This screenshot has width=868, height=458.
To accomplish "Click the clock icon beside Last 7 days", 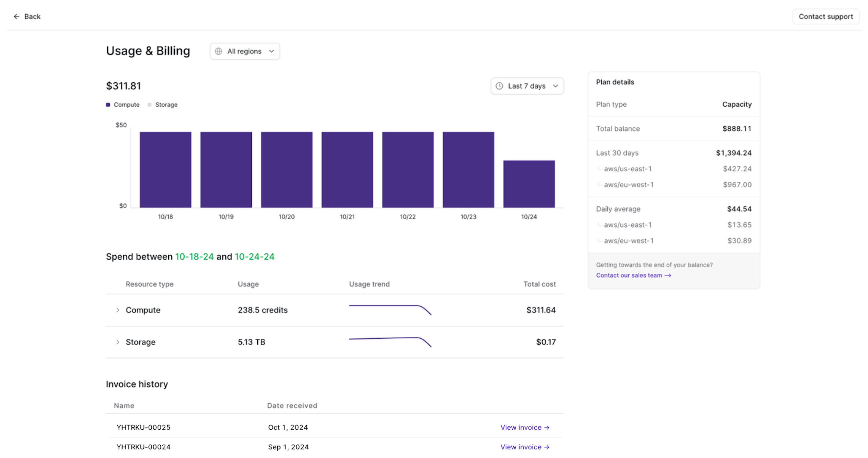I will [499, 86].
